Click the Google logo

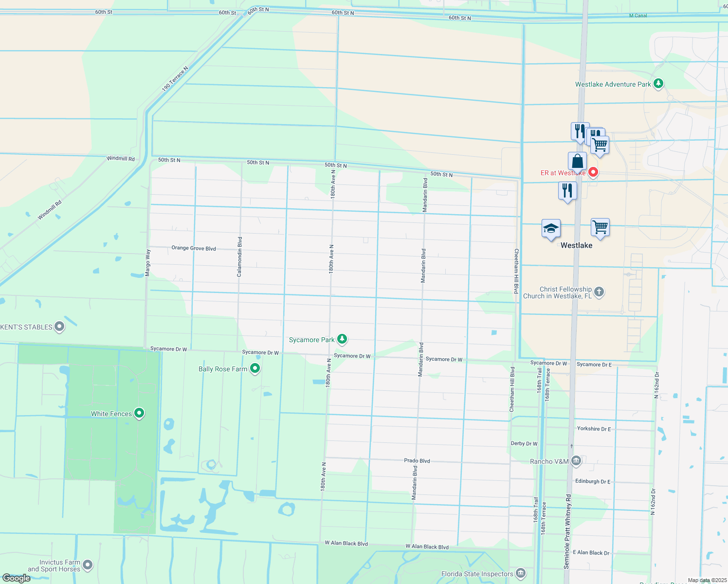click(x=16, y=578)
